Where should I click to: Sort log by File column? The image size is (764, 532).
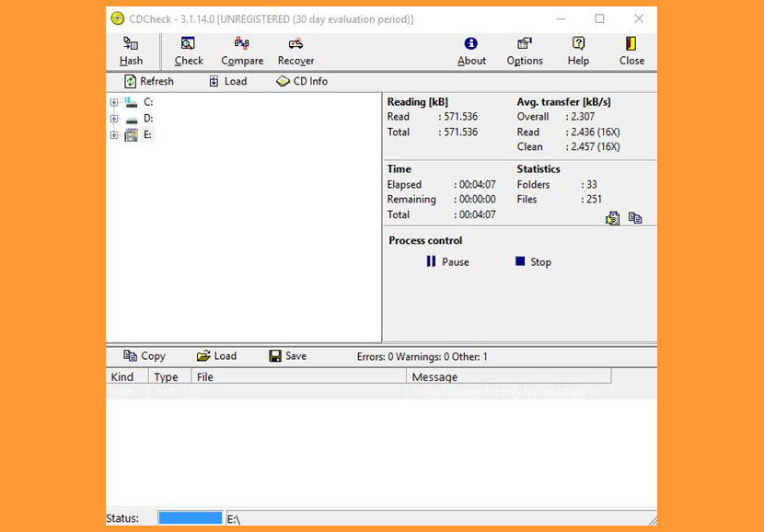click(298, 376)
